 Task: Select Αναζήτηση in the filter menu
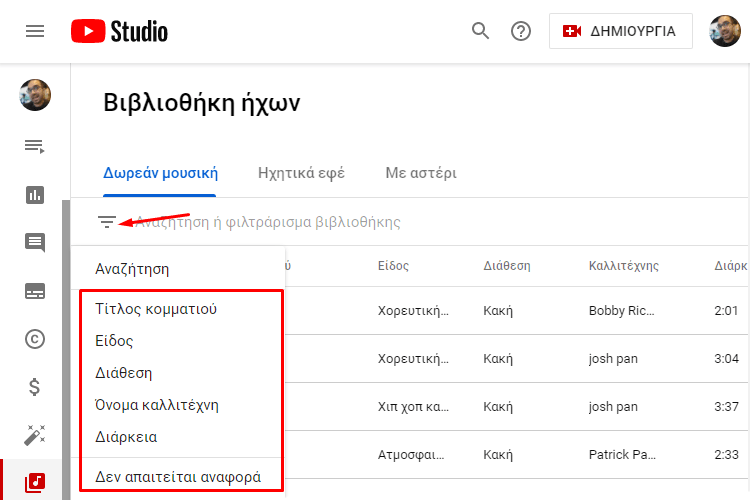[132, 269]
